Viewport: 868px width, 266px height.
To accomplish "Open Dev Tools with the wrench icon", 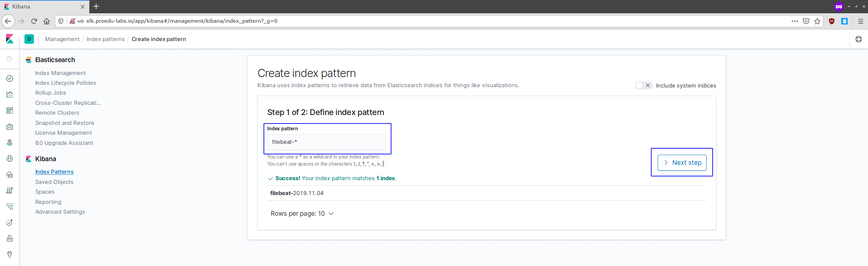I will 9,254.
